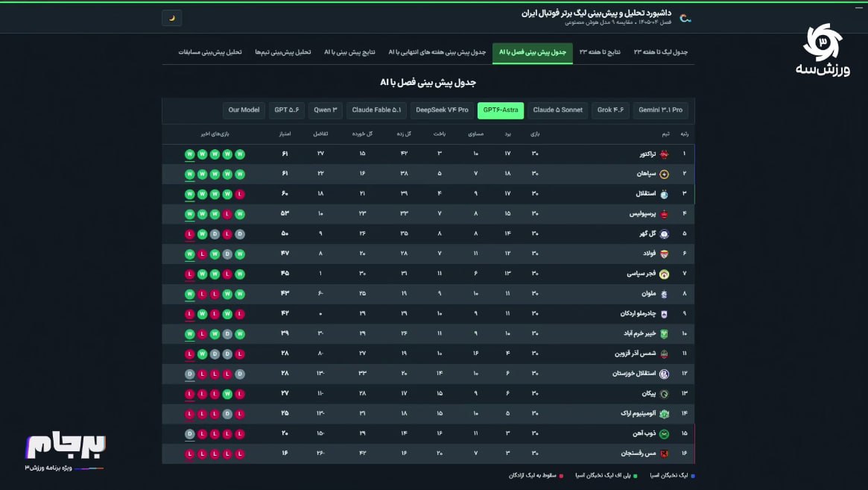This screenshot has height=490, width=868.
Task: Click the سپاهان team logo
Action: (x=665, y=174)
